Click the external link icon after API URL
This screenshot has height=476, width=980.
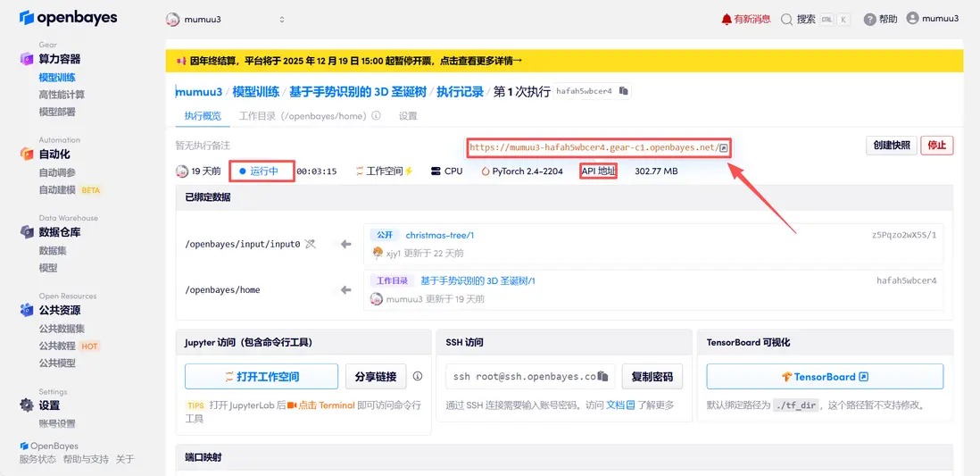click(x=723, y=148)
